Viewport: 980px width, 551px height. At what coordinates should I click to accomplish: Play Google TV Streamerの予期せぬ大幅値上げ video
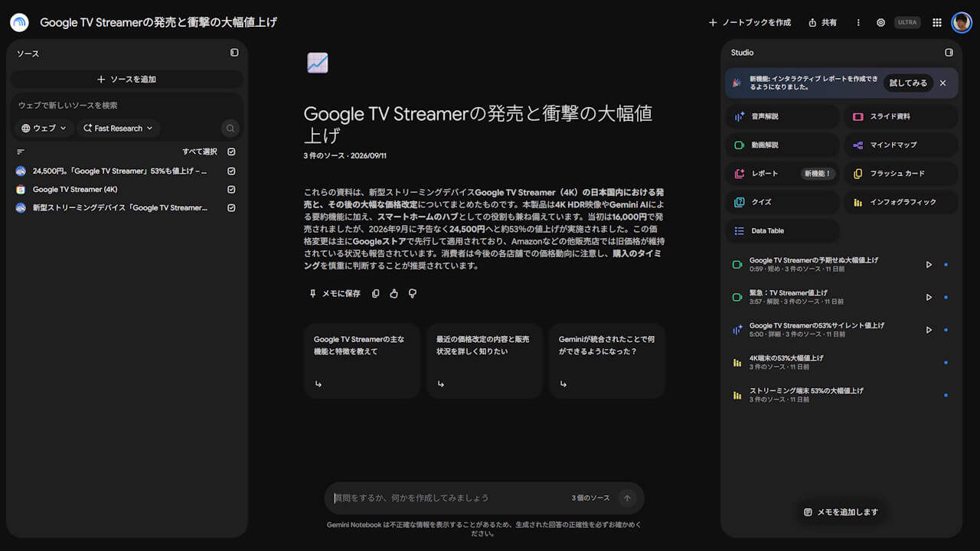pyautogui.click(x=929, y=265)
